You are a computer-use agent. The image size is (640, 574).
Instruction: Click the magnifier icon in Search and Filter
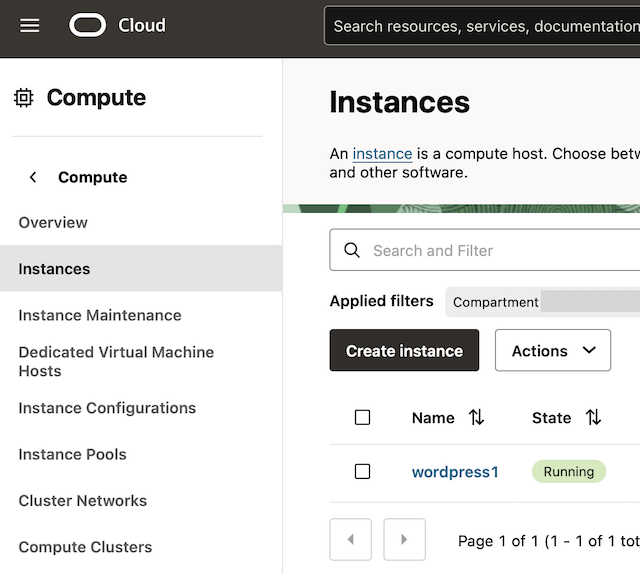[352, 250]
